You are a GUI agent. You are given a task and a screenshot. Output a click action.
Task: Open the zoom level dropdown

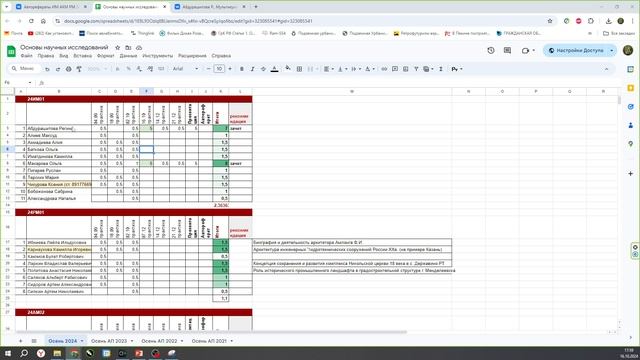tap(97, 69)
